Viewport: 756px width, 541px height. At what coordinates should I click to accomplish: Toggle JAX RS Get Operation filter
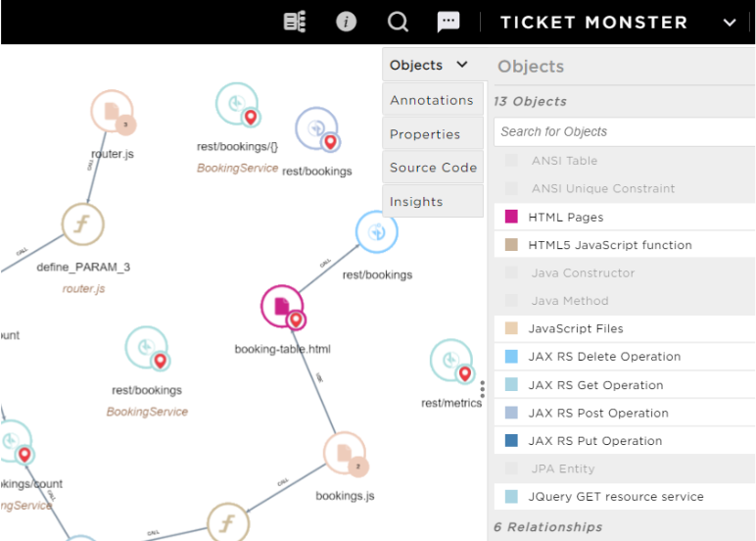(625, 384)
